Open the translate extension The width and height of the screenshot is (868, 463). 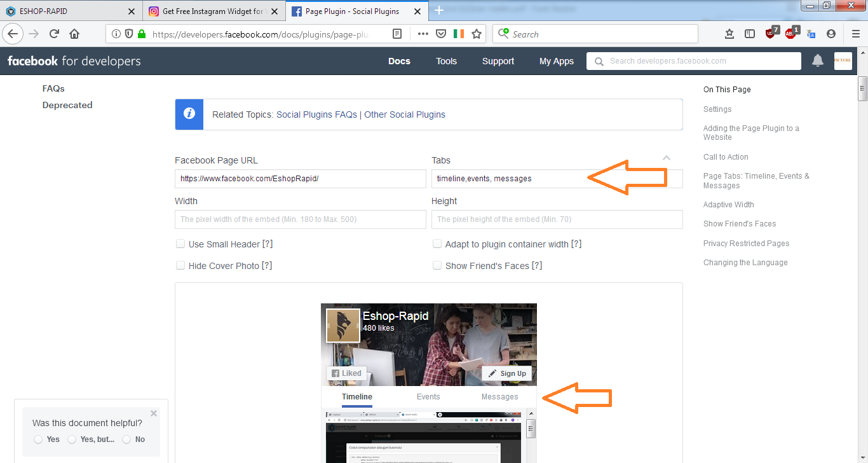[x=811, y=34]
